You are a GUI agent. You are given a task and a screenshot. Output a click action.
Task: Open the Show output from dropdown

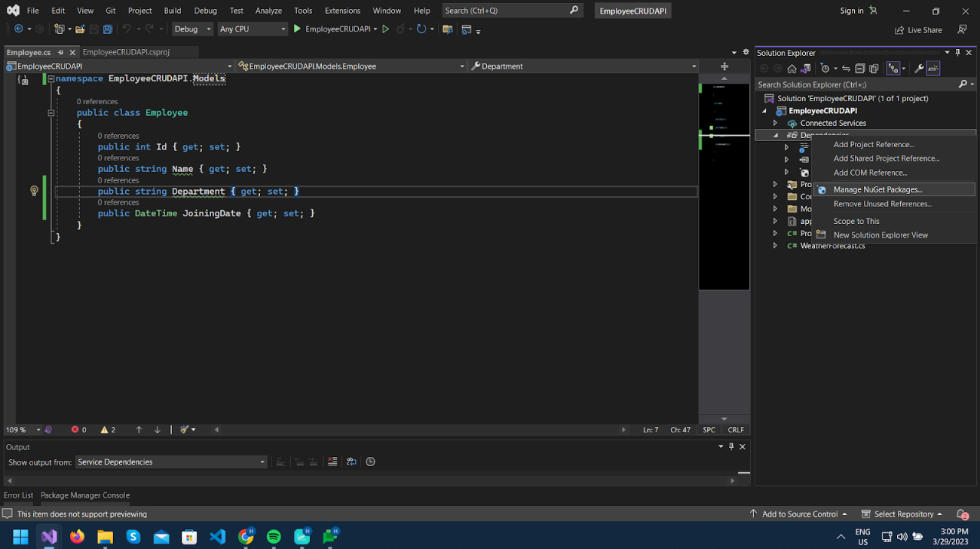[x=171, y=462]
